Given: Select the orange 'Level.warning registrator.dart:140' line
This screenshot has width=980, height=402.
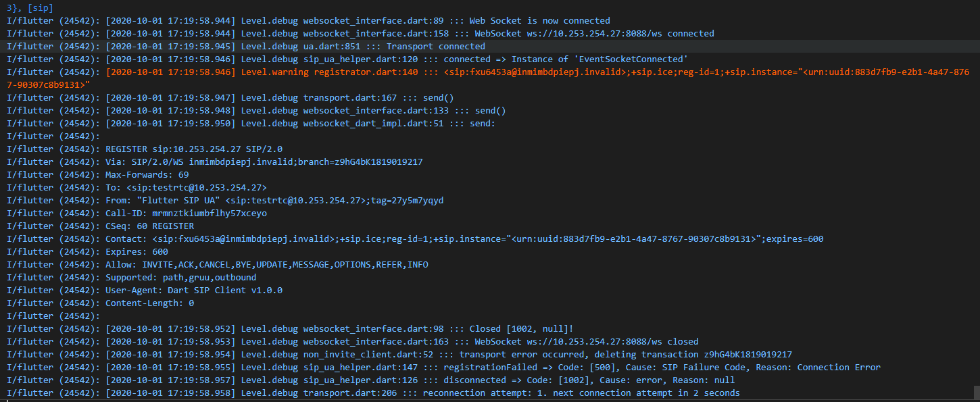Looking at the screenshot, I should (489, 72).
